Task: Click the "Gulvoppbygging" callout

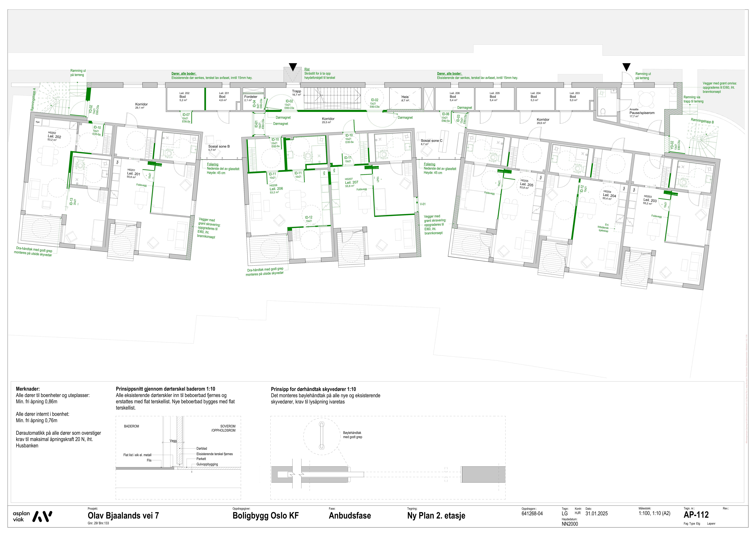Action: tap(207, 464)
